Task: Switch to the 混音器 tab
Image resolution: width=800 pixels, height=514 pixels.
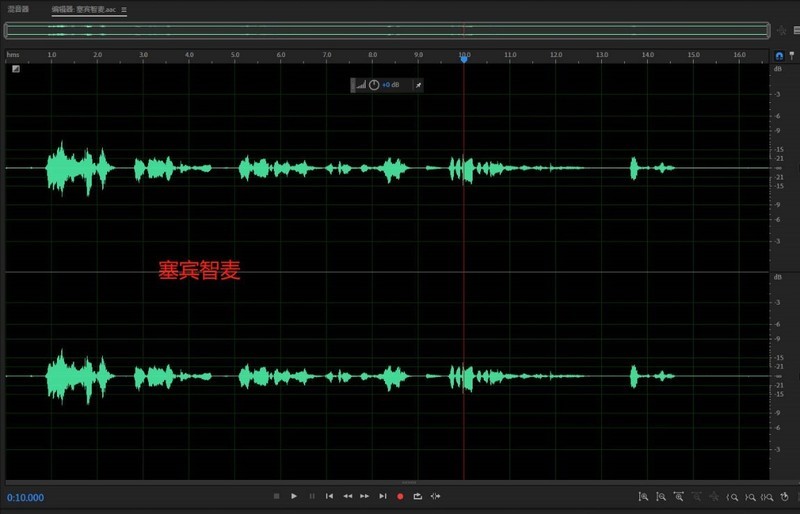Action: pos(18,9)
